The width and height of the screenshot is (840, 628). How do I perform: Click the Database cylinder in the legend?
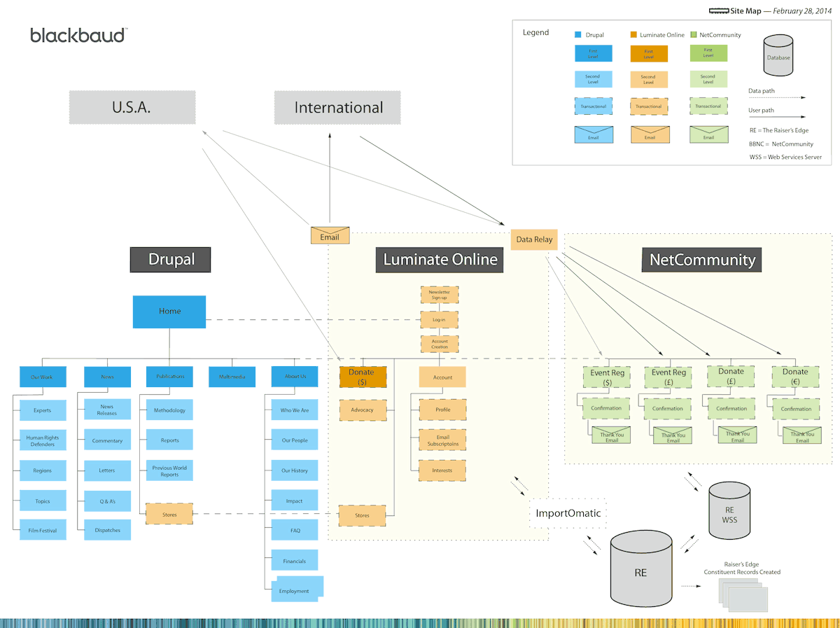(778, 55)
